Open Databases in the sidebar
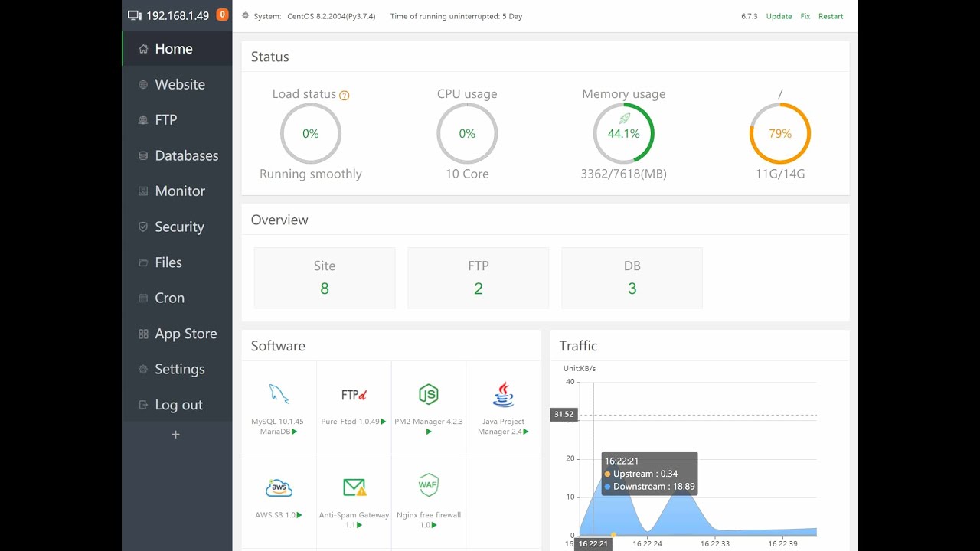980x551 pixels. tap(177, 155)
